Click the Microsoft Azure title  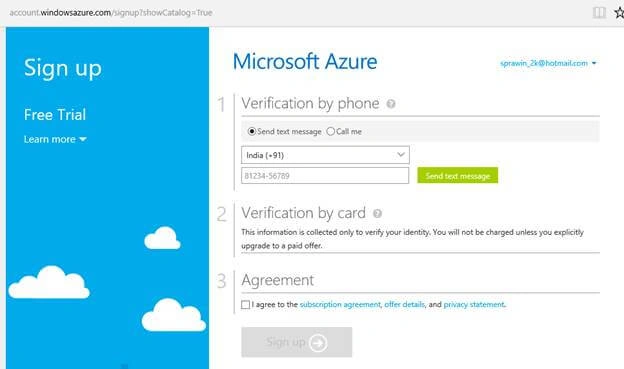(305, 62)
